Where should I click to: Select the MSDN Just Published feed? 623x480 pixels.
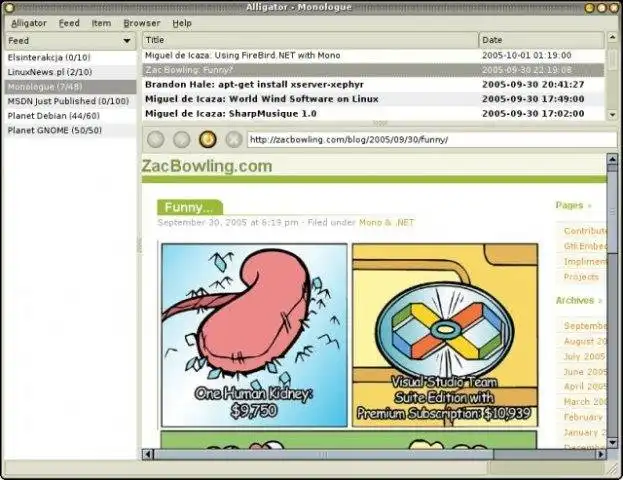pyautogui.click(x=71, y=101)
